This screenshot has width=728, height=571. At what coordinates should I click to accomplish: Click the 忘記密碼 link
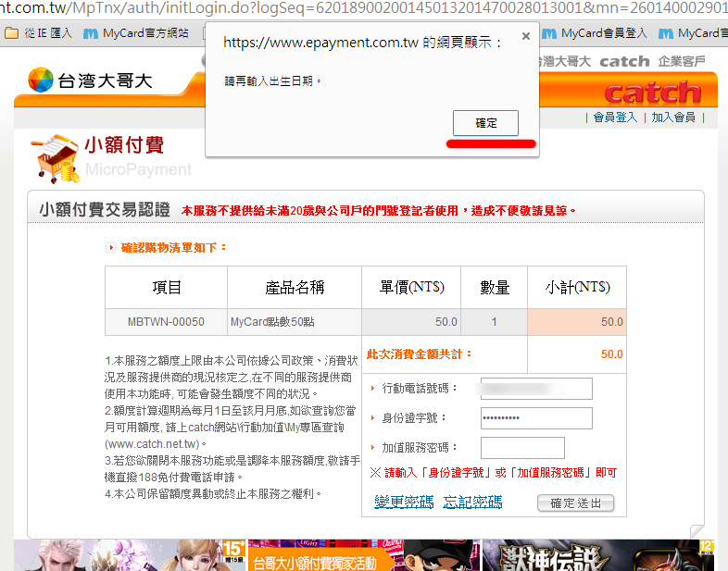(x=472, y=502)
